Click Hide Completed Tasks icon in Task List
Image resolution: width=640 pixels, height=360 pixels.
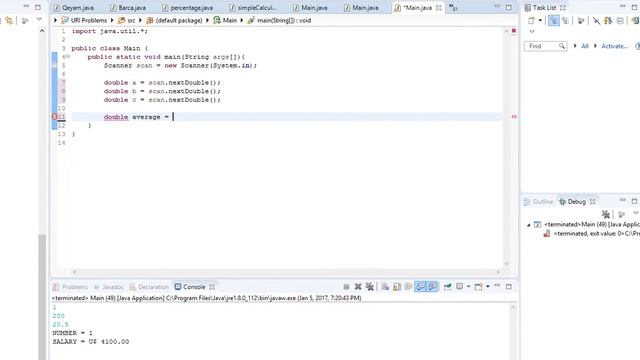pyautogui.click(x=597, y=20)
